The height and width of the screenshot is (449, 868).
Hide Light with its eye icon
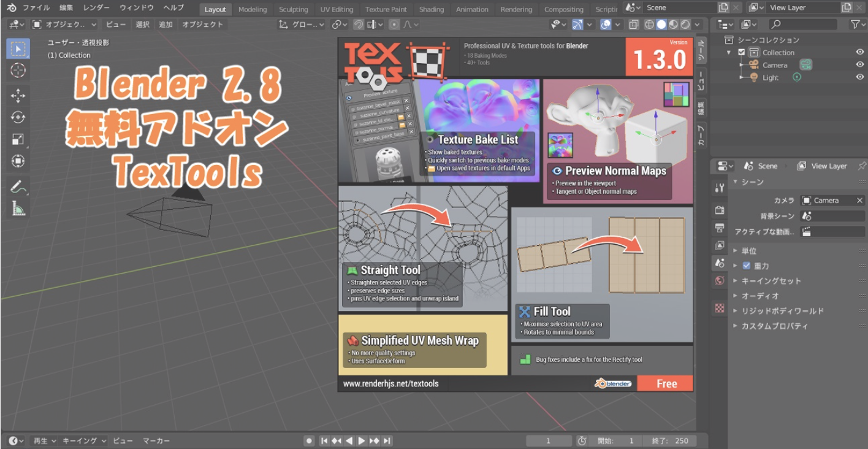(x=859, y=77)
